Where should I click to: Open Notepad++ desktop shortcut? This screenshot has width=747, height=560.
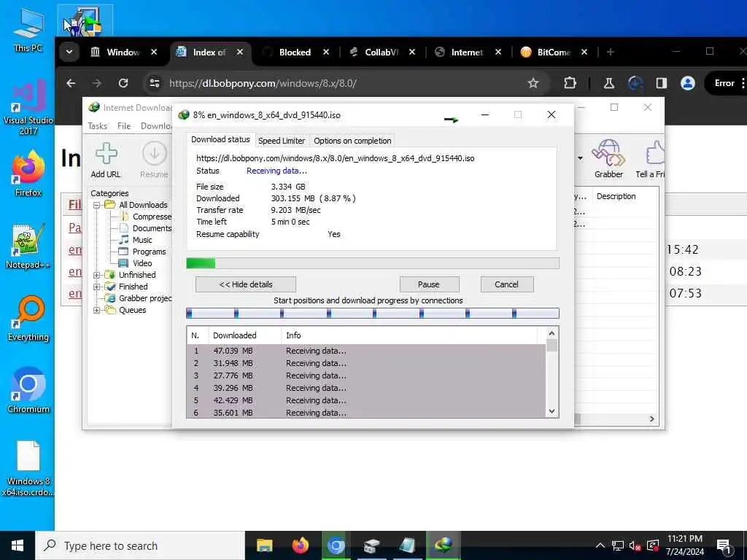(x=28, y=246)
